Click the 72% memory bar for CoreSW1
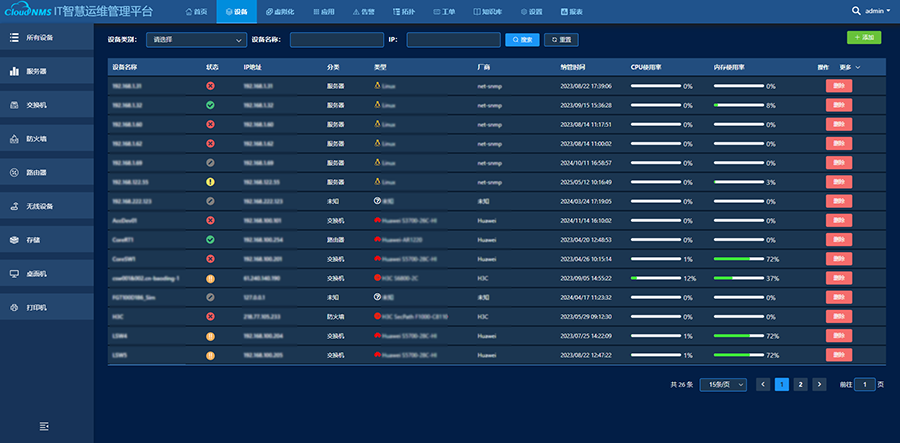Image resolution: width=900 pixels, height=443 pixels. (739, 259)
